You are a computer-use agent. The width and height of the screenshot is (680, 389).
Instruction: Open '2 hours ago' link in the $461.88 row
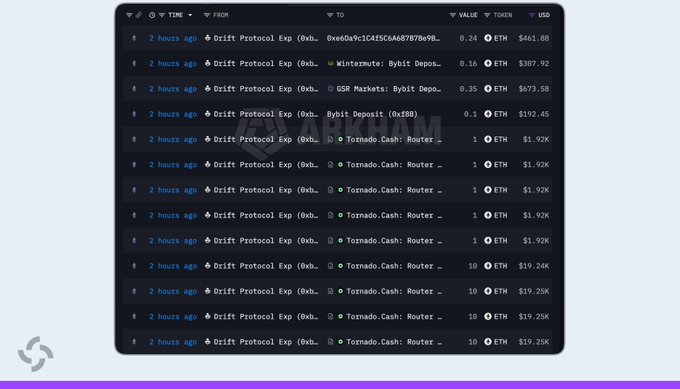173,38
